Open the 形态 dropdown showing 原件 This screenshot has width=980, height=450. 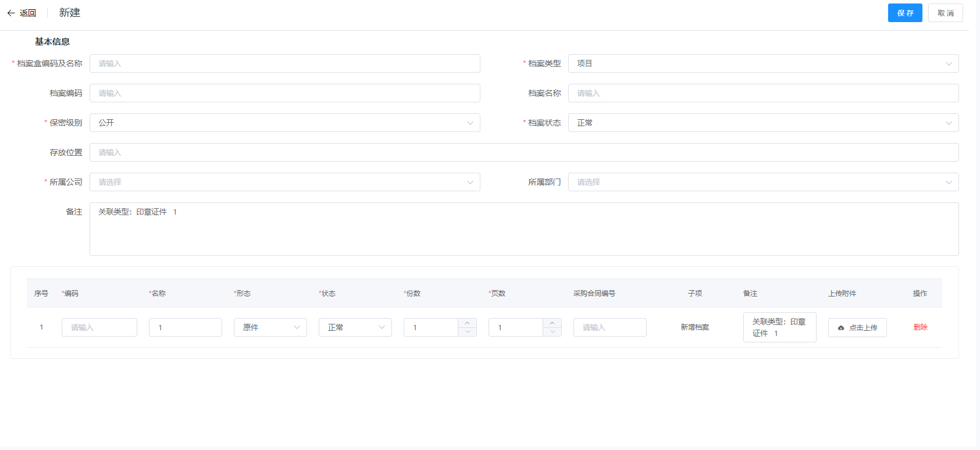pyautogui.click(x=270, y=327)
